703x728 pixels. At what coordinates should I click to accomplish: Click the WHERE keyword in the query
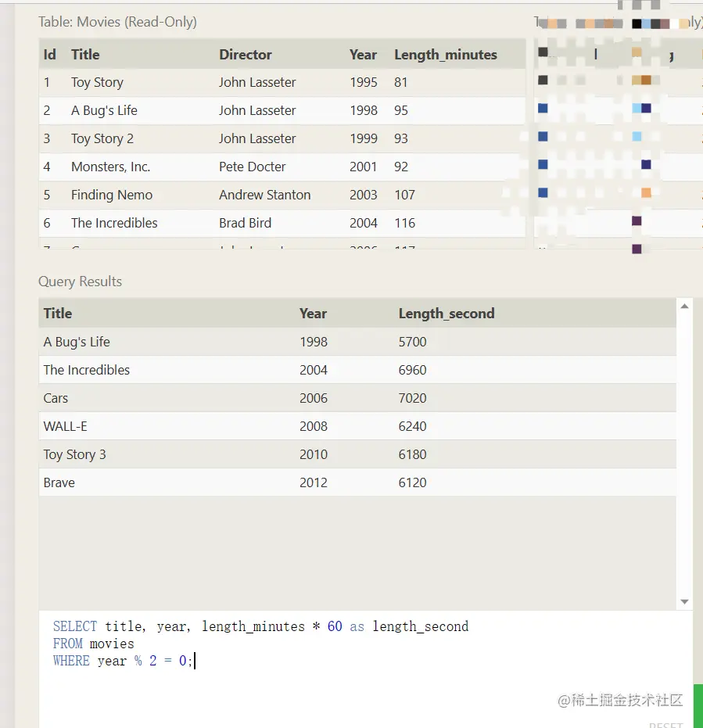71,661
